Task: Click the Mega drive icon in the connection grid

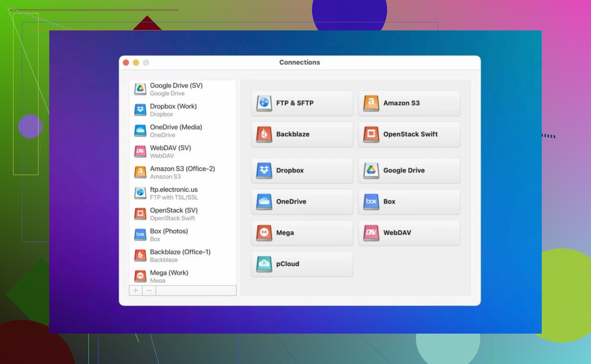Action: (x=264, y=233)
